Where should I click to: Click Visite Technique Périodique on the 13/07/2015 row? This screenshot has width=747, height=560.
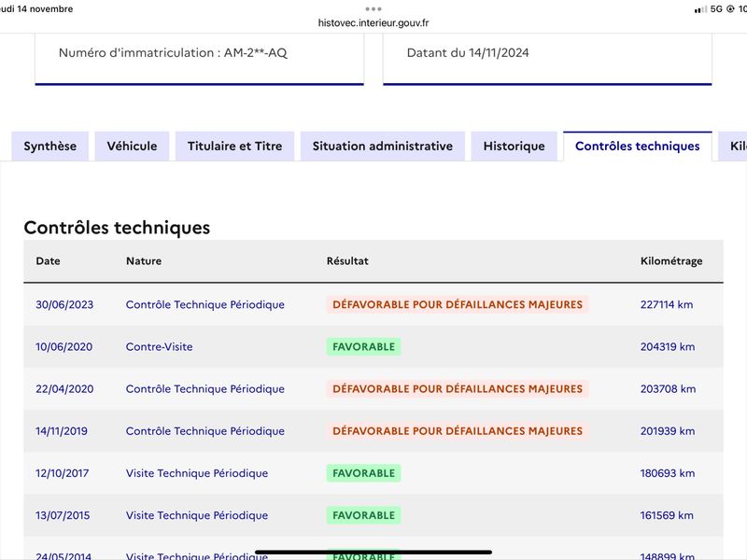(x=197, y=515)
